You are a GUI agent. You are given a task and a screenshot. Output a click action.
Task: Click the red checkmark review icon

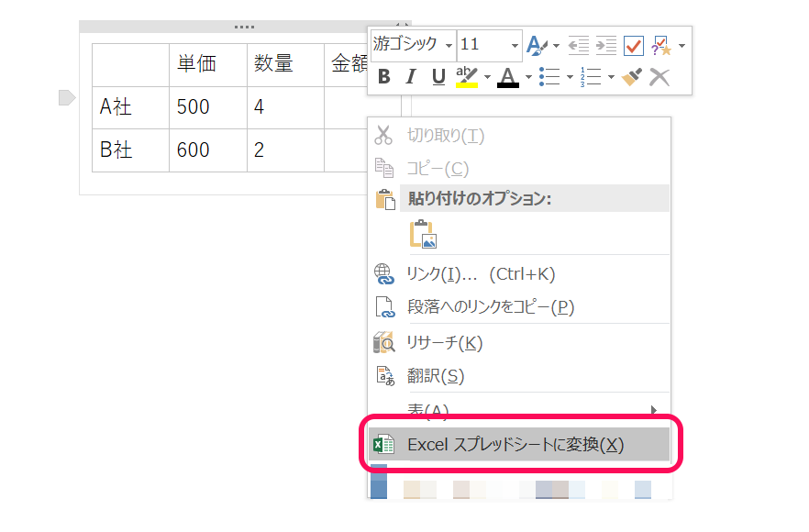point(633,44)
